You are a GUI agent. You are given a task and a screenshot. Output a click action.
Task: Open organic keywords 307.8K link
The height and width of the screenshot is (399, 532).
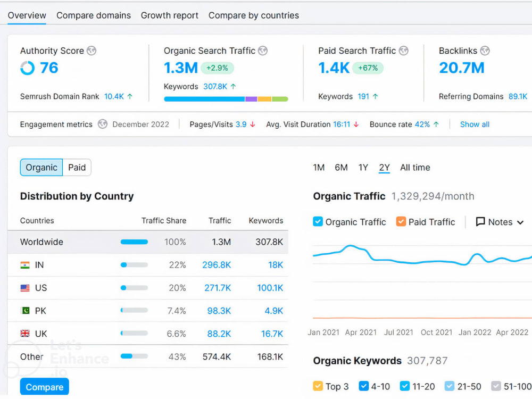(215, 87)
